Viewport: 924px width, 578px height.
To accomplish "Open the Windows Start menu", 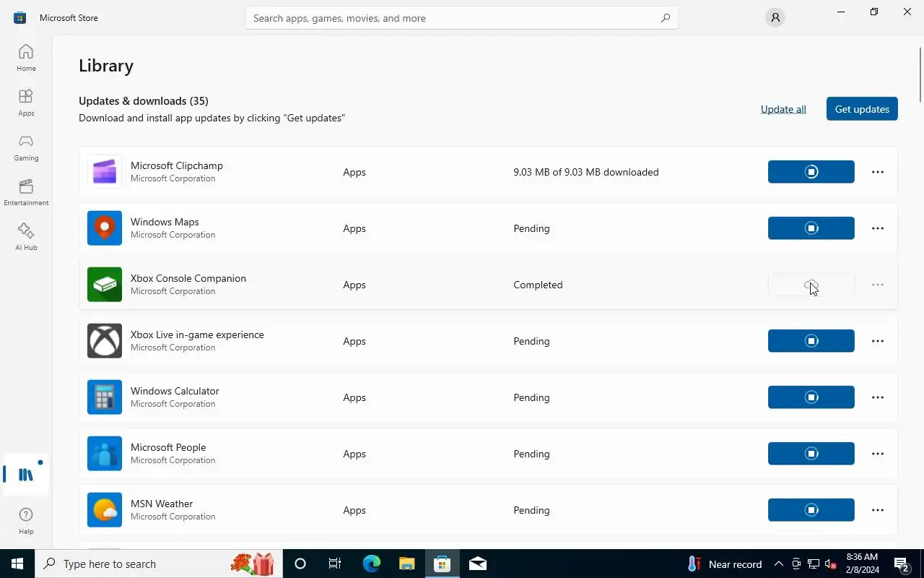I will coord(17,564).
